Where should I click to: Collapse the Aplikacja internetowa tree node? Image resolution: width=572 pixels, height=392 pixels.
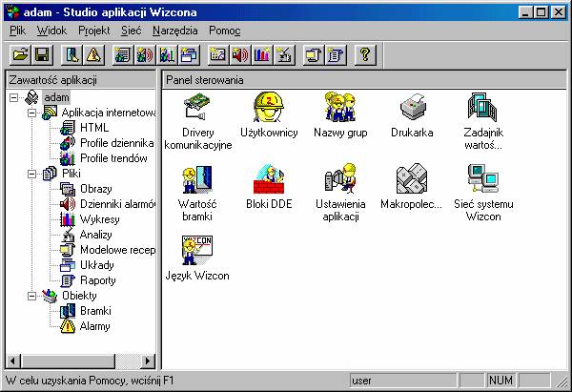(x=31, y=113)
